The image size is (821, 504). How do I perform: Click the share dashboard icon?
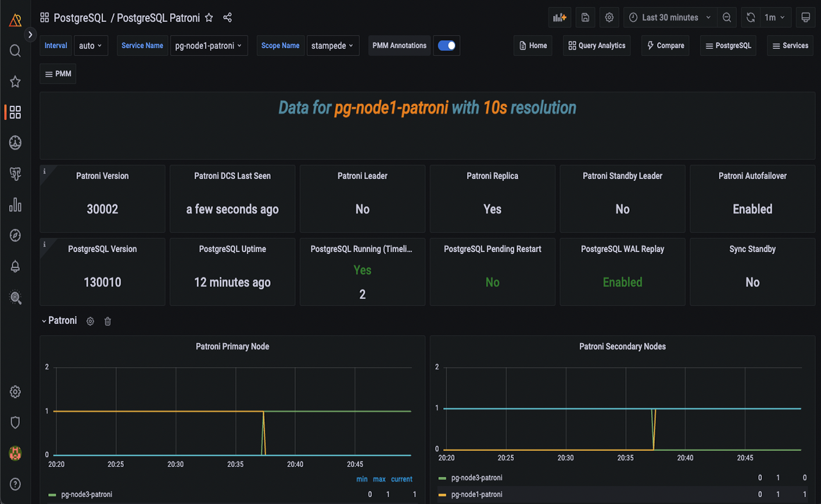(228, 17)
